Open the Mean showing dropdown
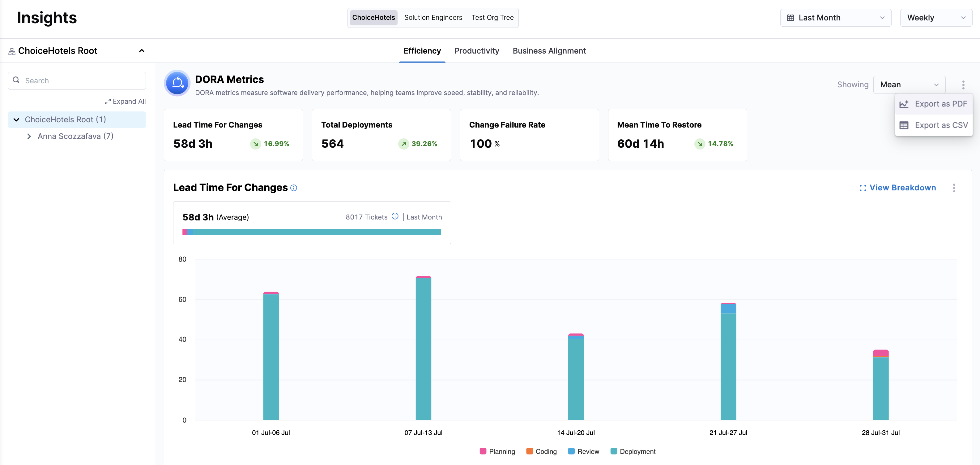 click(x=909, y=85)
